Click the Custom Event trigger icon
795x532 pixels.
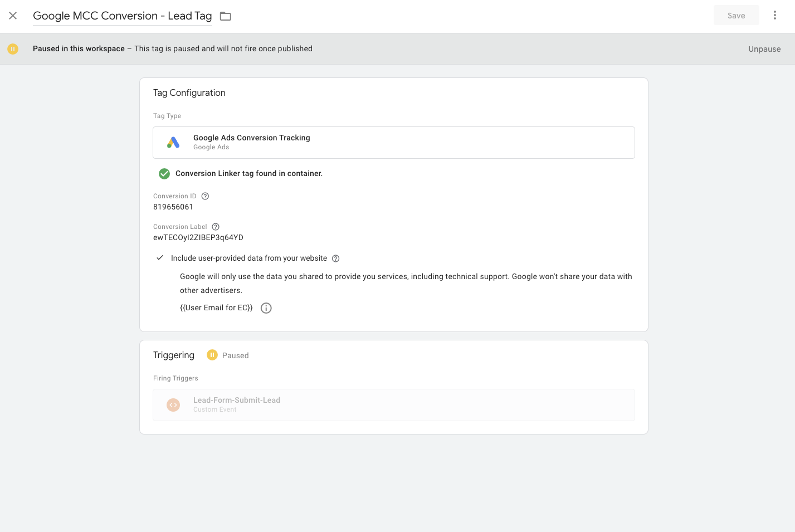pyautogui.click(x=173, y=405)
